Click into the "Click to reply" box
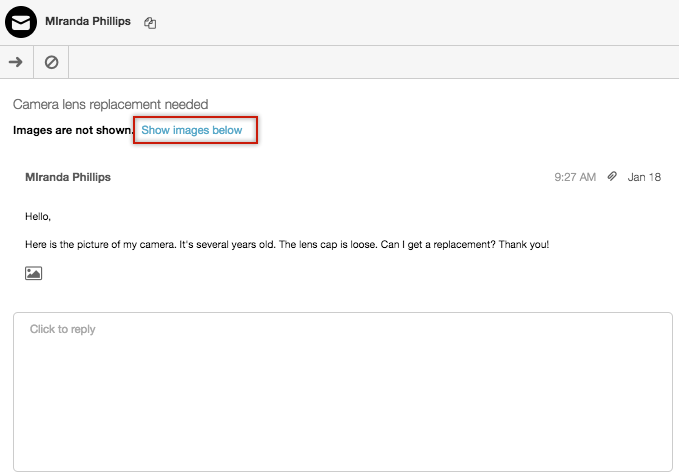Image resolution: width=679 pixels, height=476 pixels. (x=343, y=392)
